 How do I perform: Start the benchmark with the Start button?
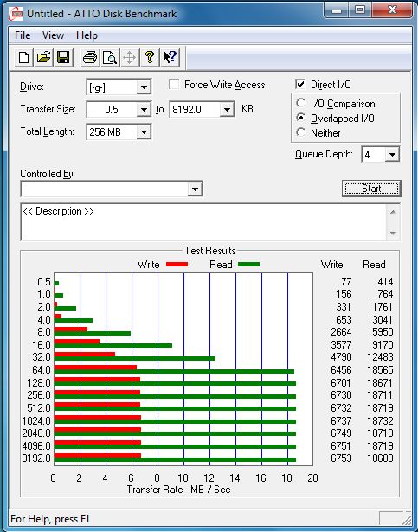[x=371, y=189]
